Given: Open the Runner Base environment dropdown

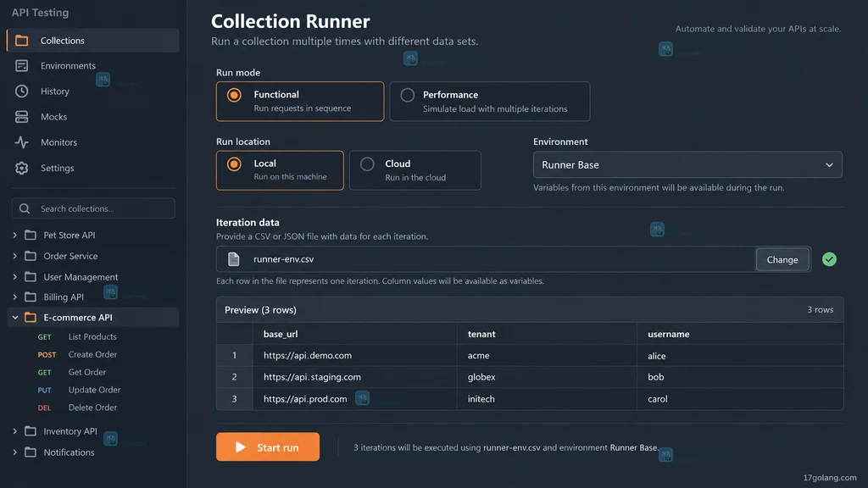Looking at the screenshot, I should point(687,165).
